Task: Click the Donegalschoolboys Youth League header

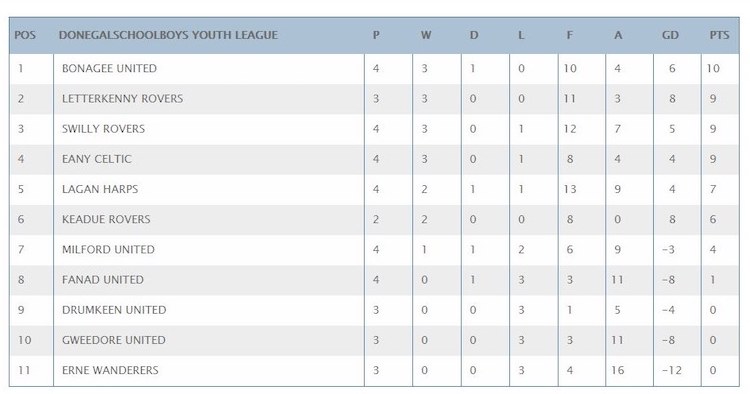Action: pos(168,35)
